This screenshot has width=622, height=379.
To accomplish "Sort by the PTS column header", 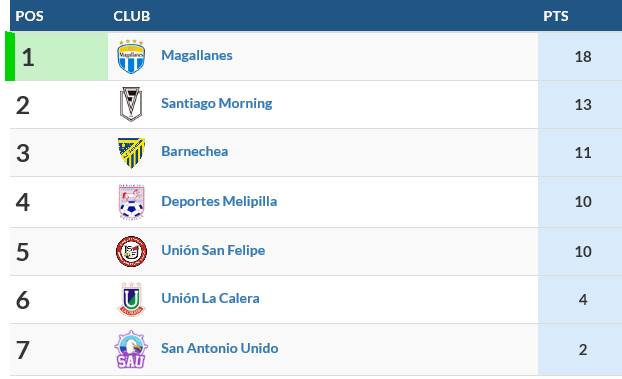I will pos(556,16).
